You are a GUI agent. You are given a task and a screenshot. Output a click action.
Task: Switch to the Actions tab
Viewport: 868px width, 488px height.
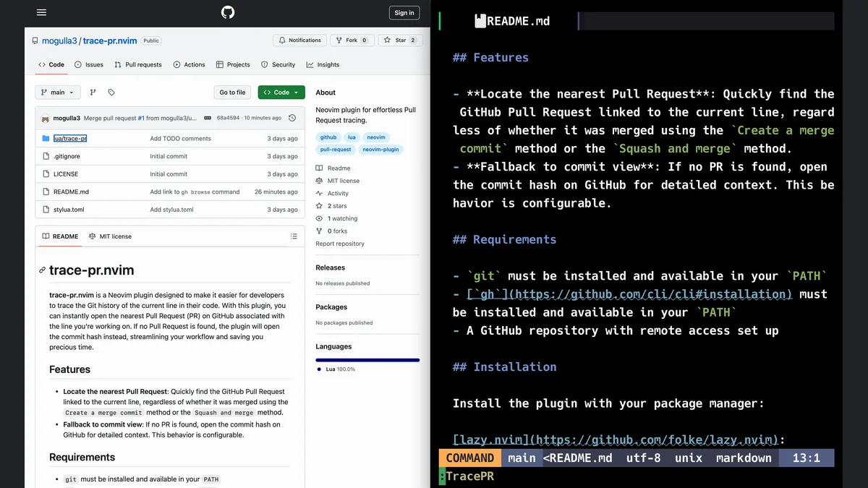[x=190, y=64]
